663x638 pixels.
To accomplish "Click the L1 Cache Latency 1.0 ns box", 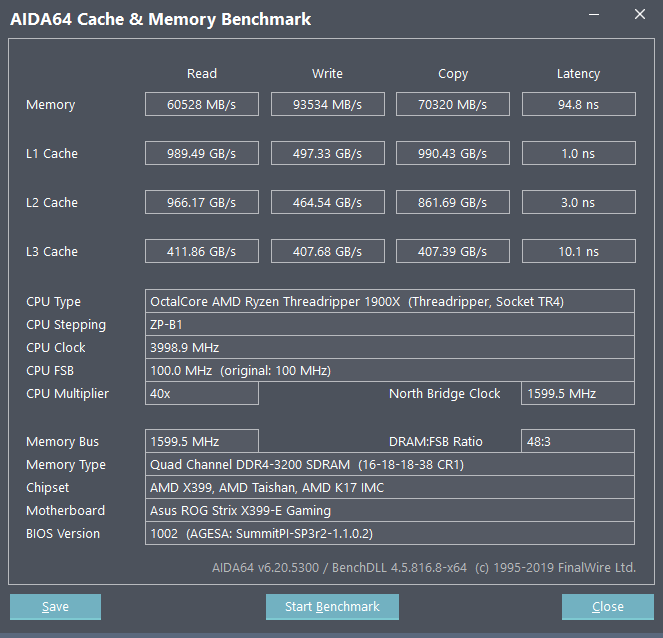I will 578,154.
